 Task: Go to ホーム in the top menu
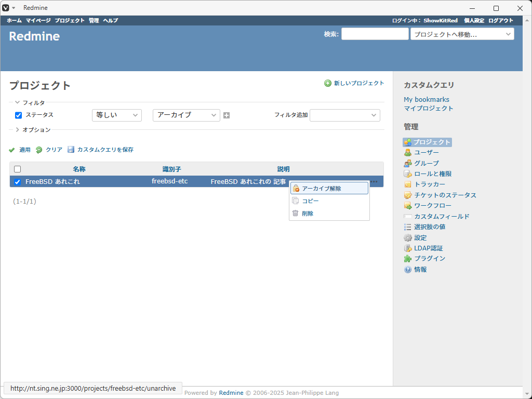[x=14, y=20]
